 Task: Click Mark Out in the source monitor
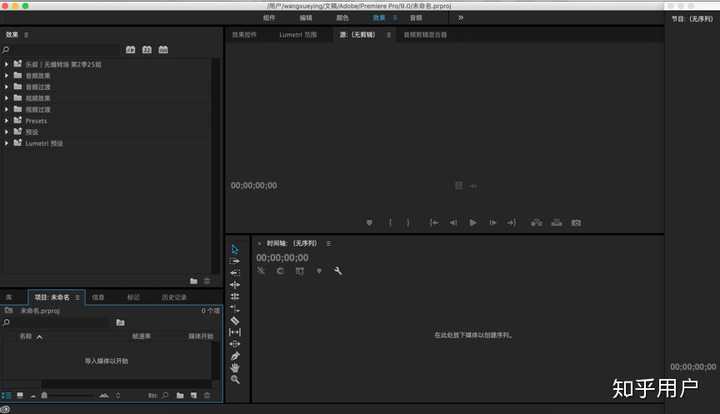pos(408,223)
